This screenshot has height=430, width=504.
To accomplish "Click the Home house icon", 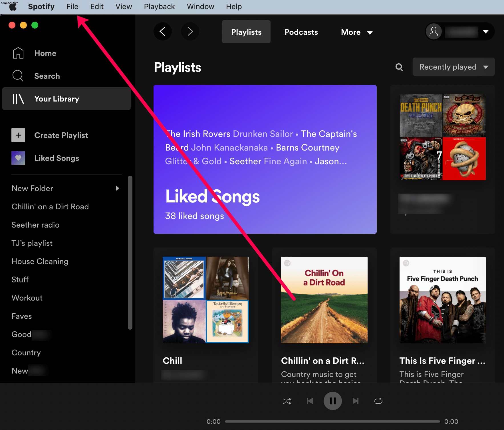I will point(18,53).
